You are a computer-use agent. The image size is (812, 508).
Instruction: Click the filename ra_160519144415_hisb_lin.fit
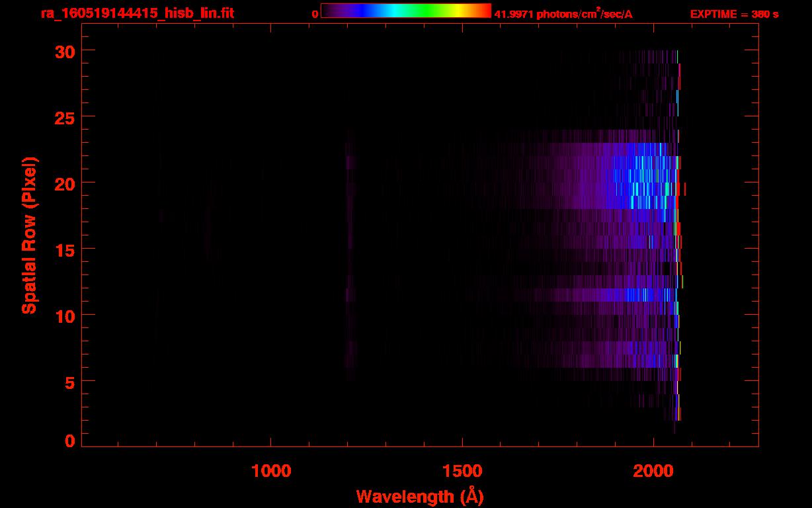coord(136,13)
